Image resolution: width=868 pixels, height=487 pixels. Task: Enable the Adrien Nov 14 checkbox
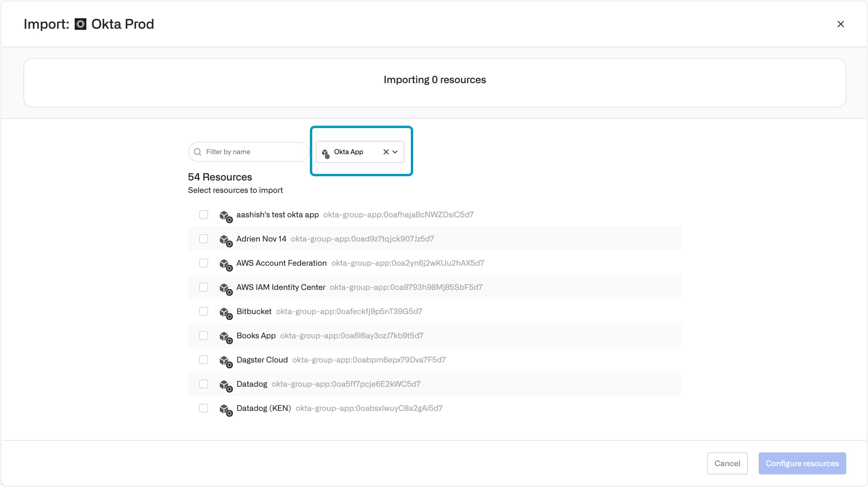coord(204,239)
